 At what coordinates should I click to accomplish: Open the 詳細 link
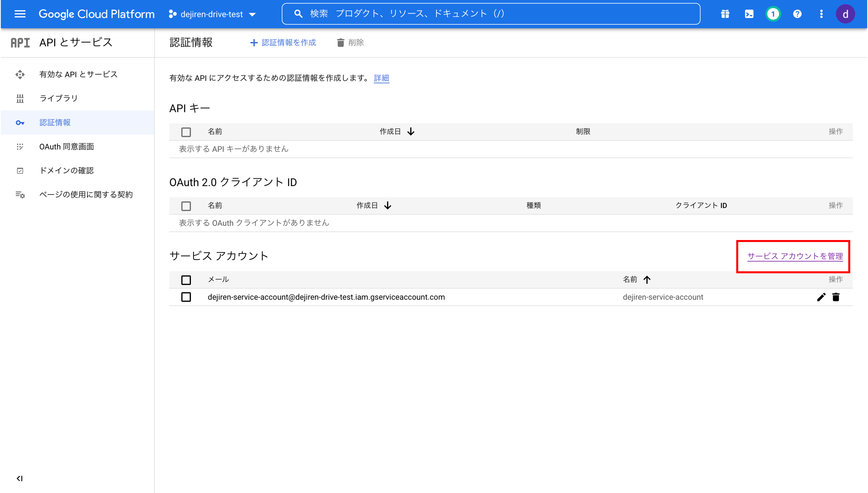[x=381, y=78]
